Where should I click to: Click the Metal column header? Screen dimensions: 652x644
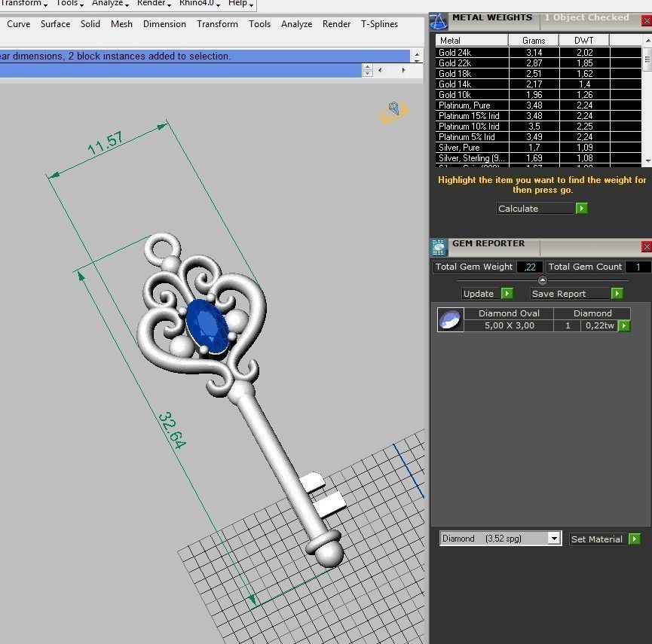click(x=472, y=41)
